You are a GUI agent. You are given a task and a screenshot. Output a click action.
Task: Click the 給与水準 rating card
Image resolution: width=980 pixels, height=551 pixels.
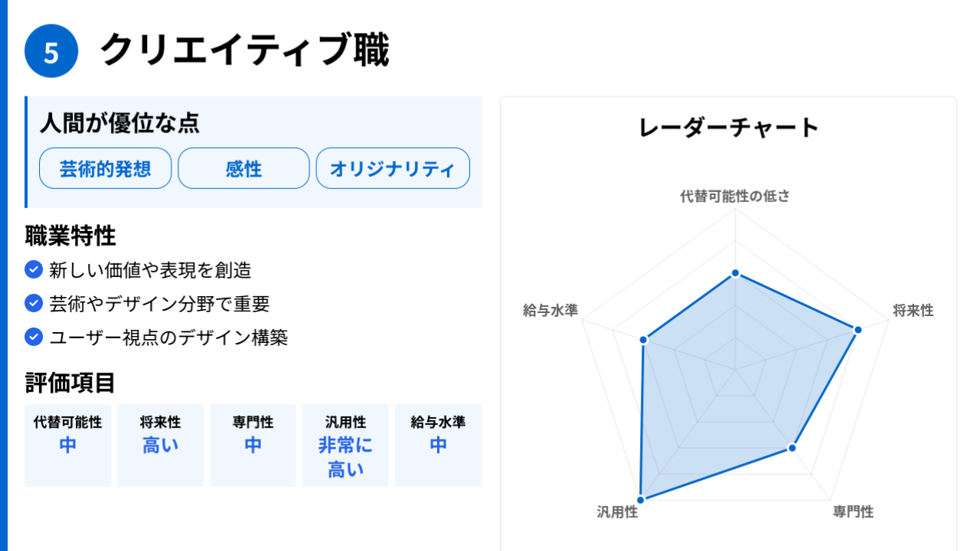[438, 445]
